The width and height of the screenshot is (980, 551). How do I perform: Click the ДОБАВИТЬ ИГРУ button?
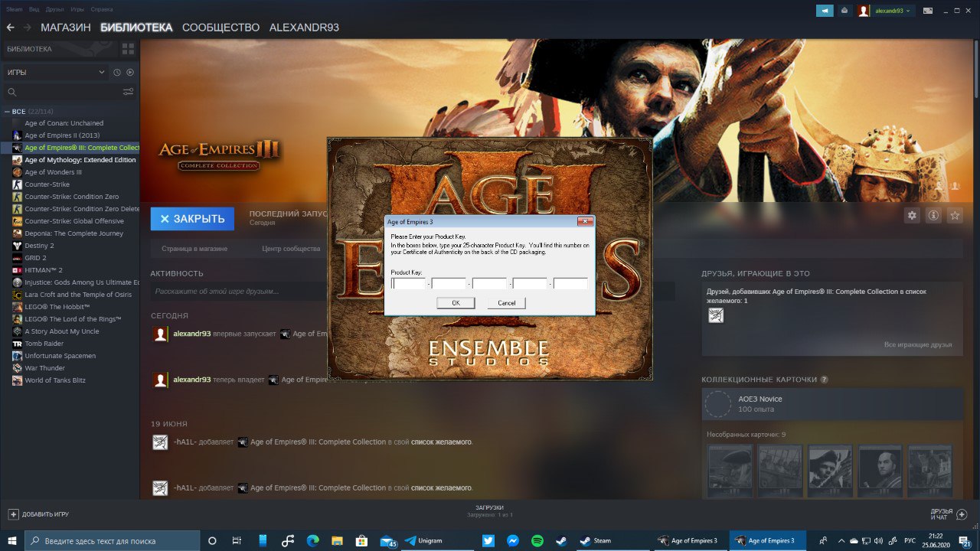38,514
